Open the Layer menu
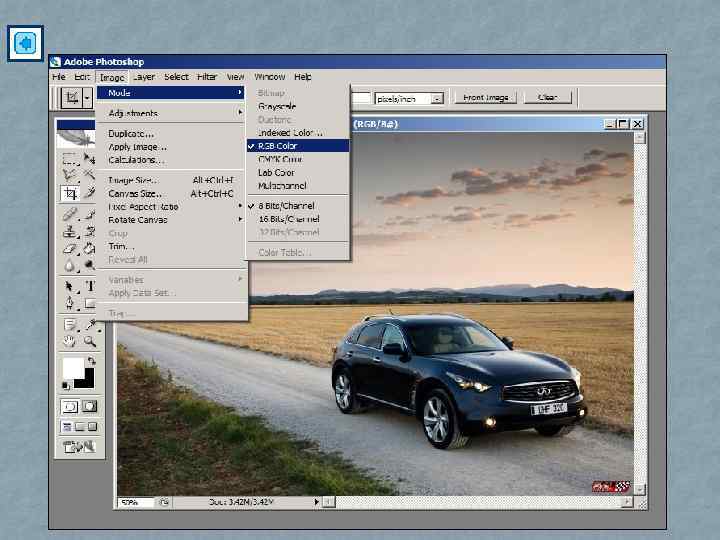 point(144,77)
